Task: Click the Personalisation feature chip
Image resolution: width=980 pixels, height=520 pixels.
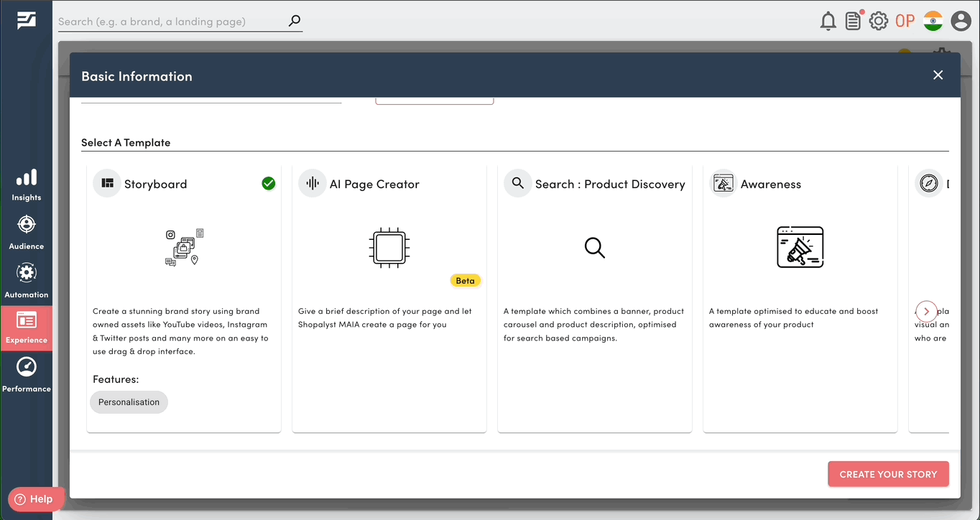Action: [129, 402]
